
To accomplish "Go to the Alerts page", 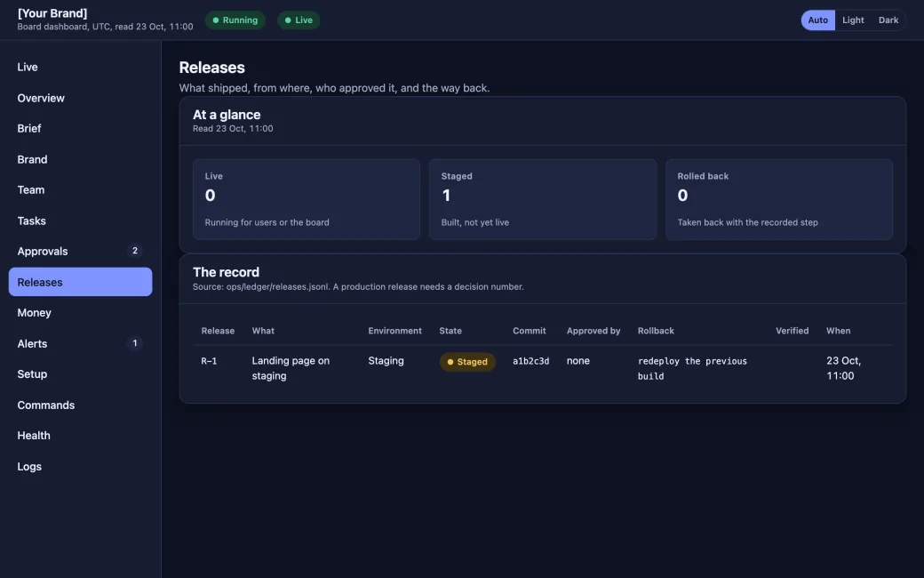I will (x=80, y=343).
